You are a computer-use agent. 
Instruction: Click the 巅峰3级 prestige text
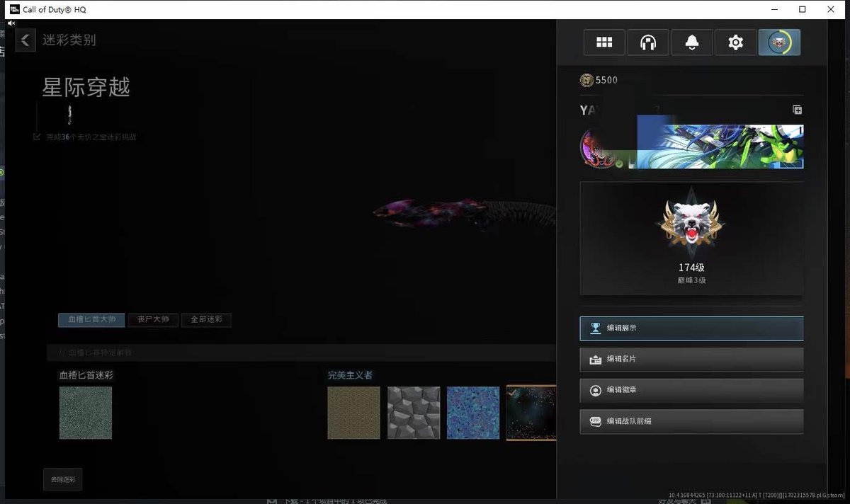(x=691, y=280)
